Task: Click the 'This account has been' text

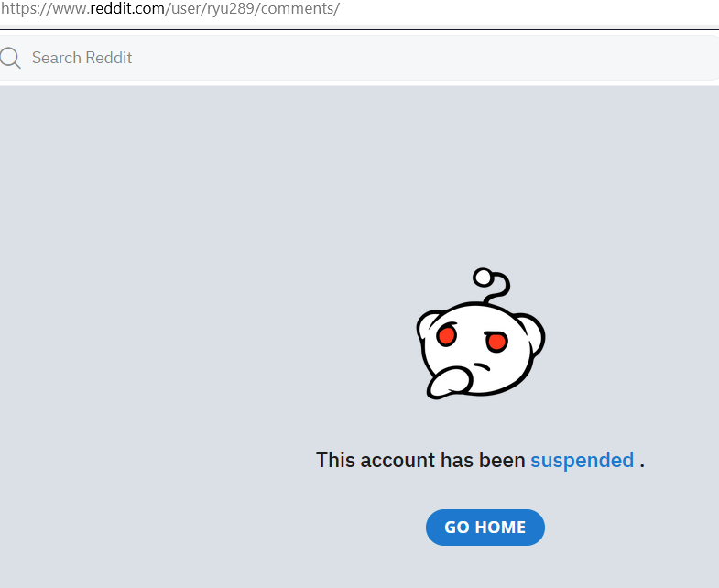Action: [x=420, y=460]
